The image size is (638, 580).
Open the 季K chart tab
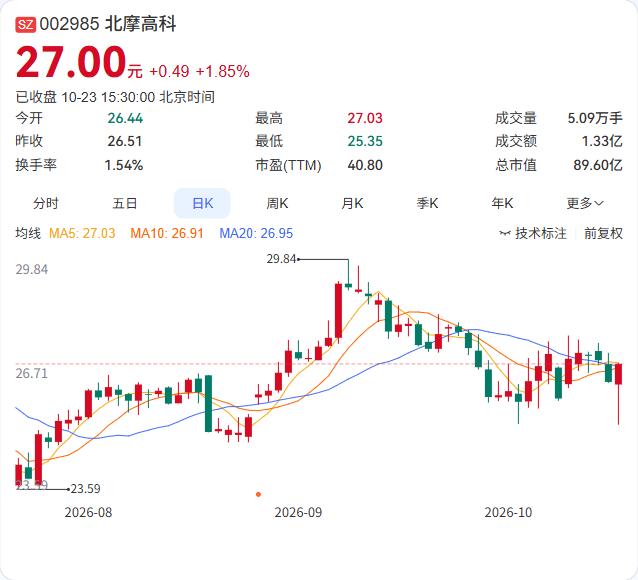427,203
